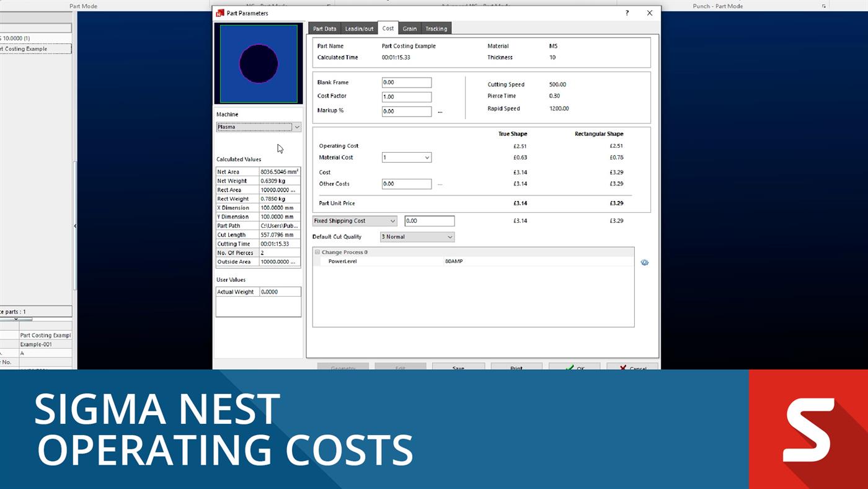Viewport: 868px width, 489px height.
Task: Open Part Parameters help with the question mark
Action: [626, 12]
